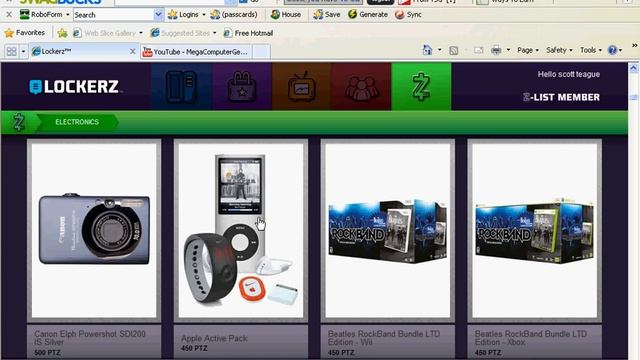The image size is (640, 360).
Task: Open the blue locker icon section
Action: [181, 86]
